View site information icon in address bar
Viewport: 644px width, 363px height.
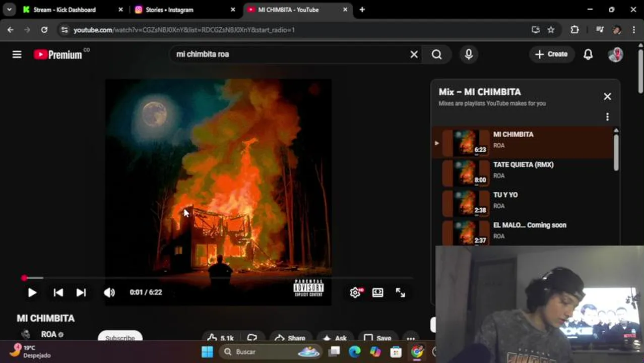(64, 30)
